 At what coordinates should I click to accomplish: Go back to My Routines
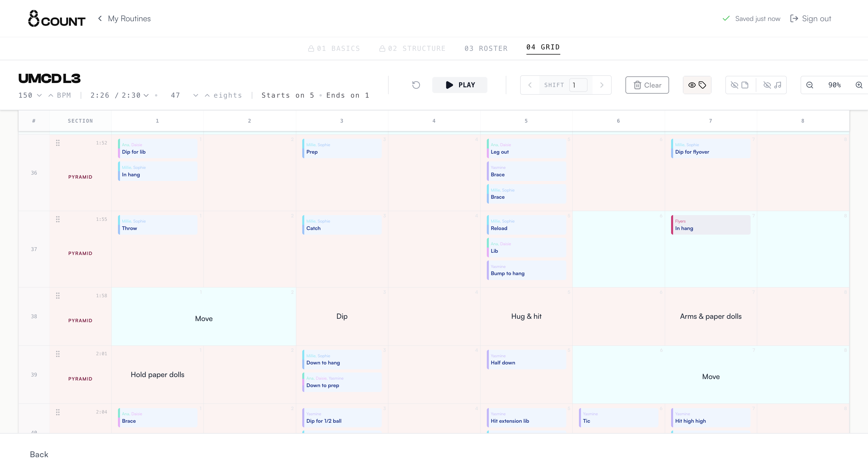click(x=124, y=19)
